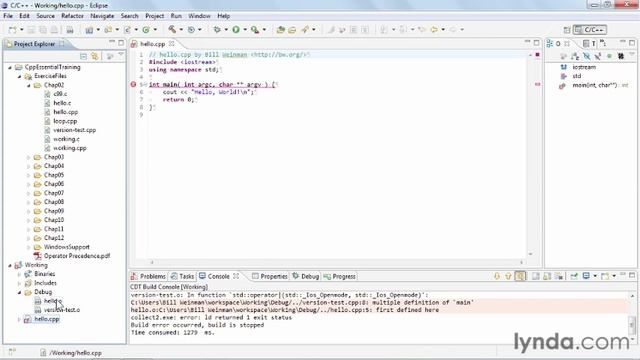Switch to the Properties tab
The image size is (640, 360).
[x=269, y=276]
